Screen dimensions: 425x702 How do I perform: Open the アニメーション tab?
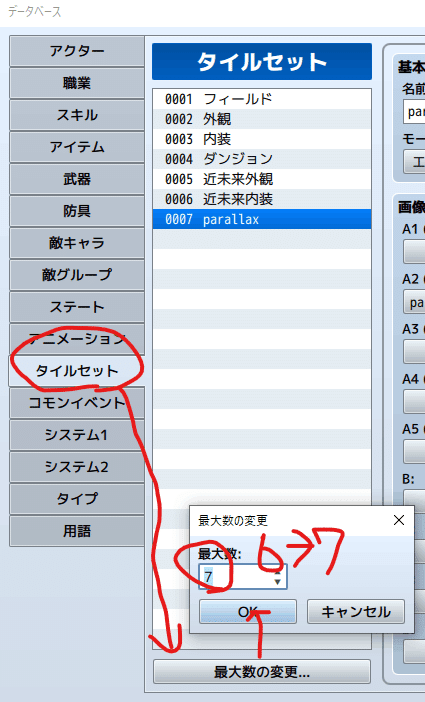(77, 339)
